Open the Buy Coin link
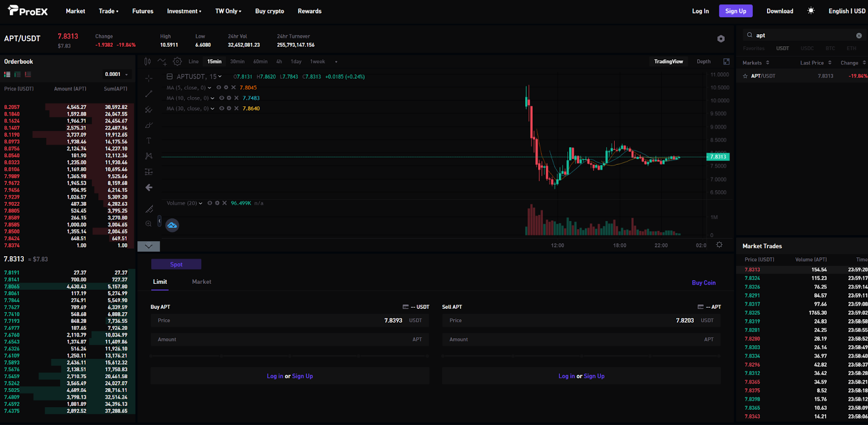This screenshot has width=868, height=425. (x=704, y=283)
